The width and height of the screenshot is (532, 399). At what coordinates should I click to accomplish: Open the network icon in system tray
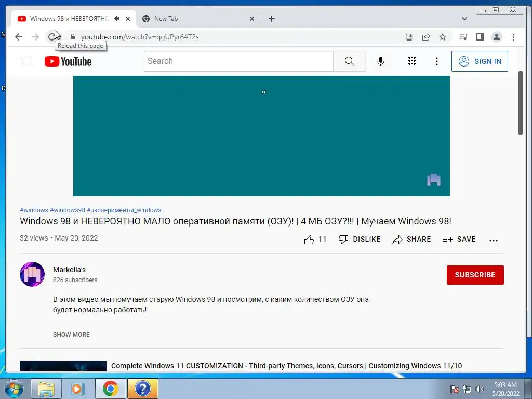pyautogui.click(x=467, y=389)
